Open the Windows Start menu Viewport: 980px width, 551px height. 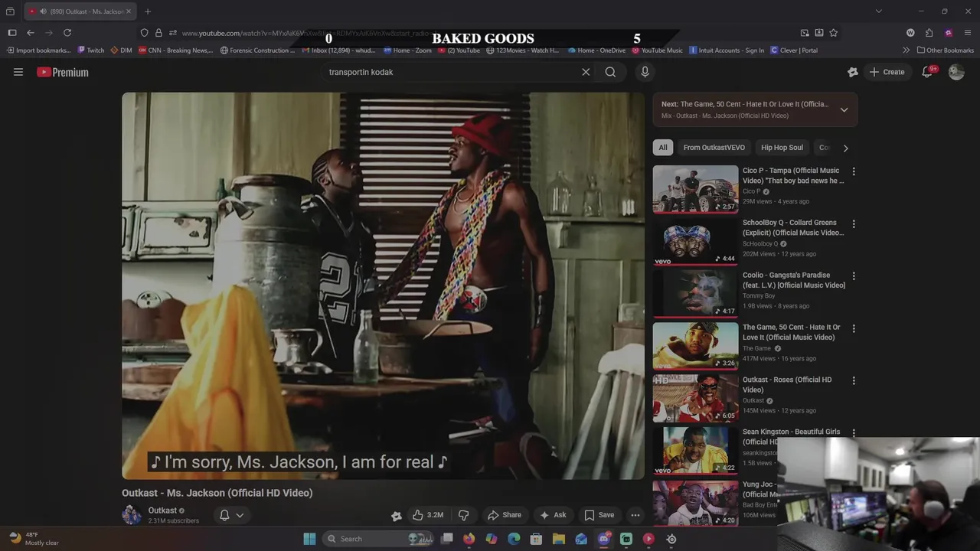pyautogui.click(x=309, y=539)
